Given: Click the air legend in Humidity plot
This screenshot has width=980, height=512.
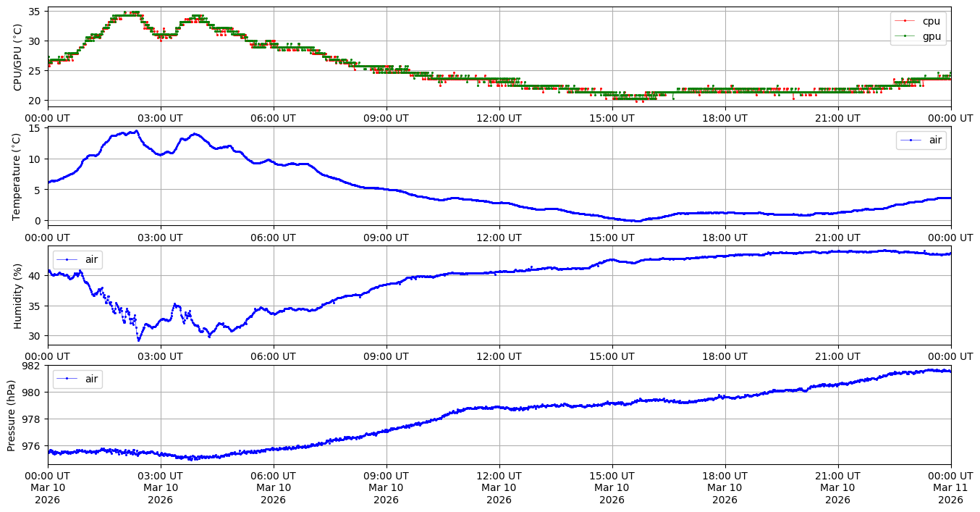Looking at the screenshot, I should (77, 259).
